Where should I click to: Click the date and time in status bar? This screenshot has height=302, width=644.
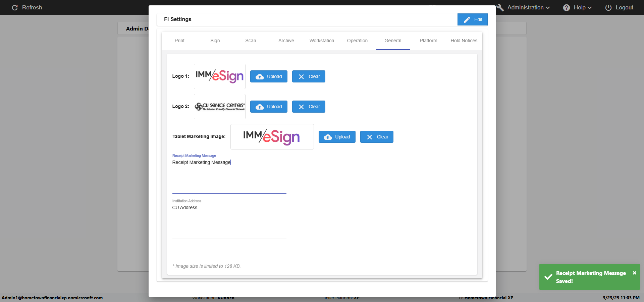621,298
